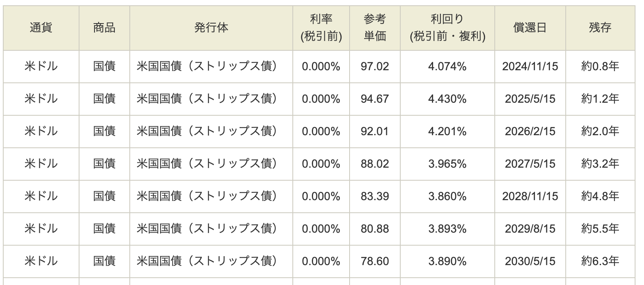Select the bond maturing 2024/11/15
This screenshot has height=285, width=644.
click(x=319, y=67)
